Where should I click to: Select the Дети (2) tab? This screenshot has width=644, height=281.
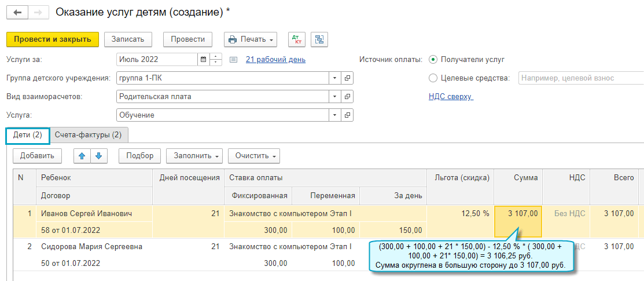click(x=28, y=135)
